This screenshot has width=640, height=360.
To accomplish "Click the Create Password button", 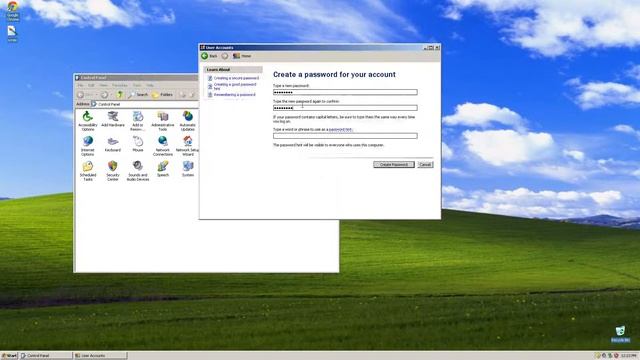I will [x=394, y=164].
